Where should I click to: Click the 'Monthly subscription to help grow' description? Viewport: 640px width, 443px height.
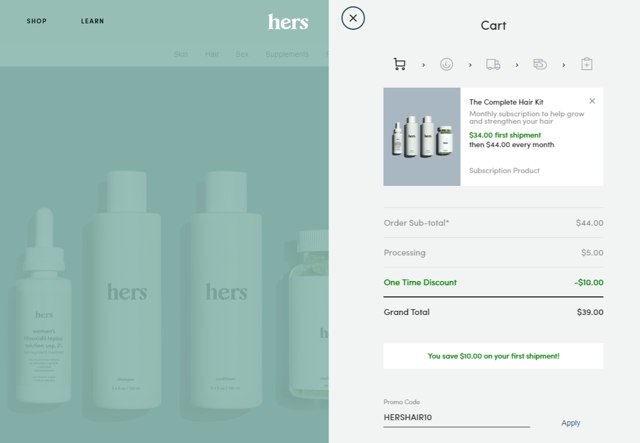point(527,118)
